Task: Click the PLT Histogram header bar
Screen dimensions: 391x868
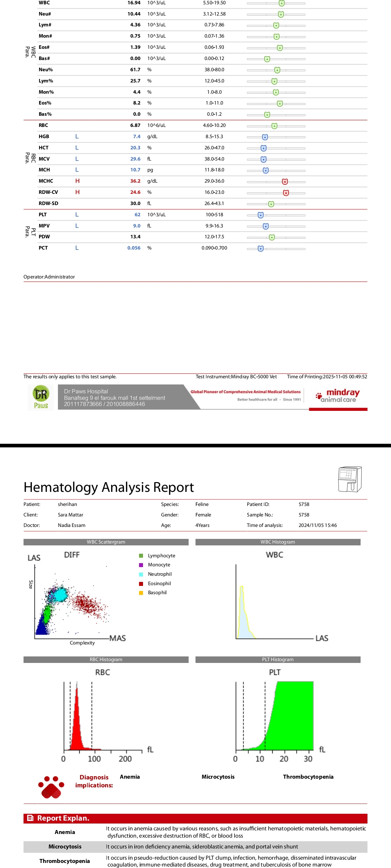Action: coord(278,659)
